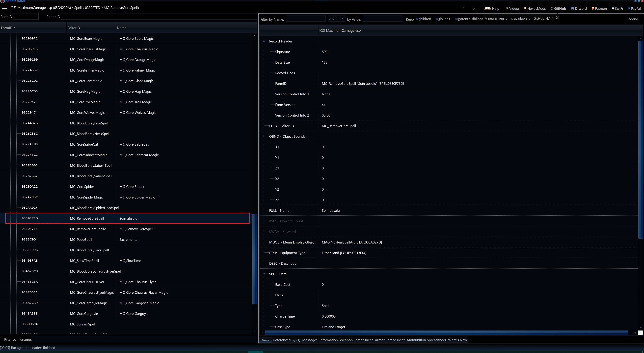Click the record list scroll-up arrow
Image resolution: width=644 pixels, height=353 pixels.
coord(255,36)
